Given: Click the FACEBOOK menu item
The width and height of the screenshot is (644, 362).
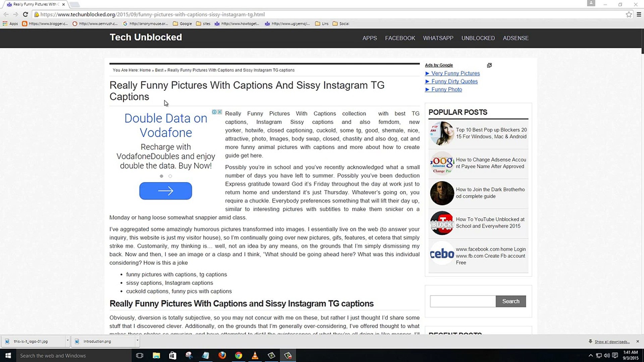Looking at the screenshot, I should tap(400, 38).
